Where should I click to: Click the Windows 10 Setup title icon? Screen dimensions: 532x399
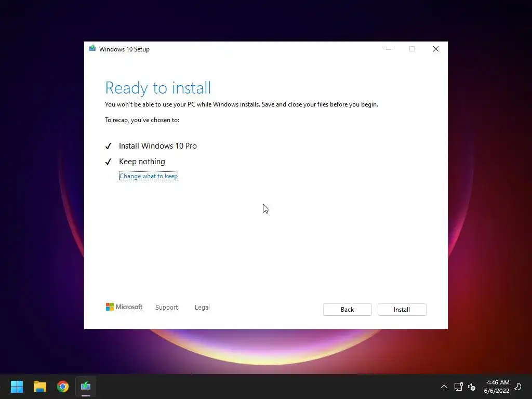pyautogui.click(x=92, y=48)
